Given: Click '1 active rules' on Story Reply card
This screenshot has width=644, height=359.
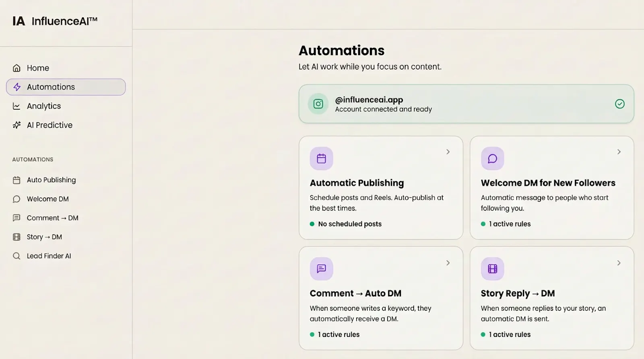Looking at the screenshot, I should coord(510,334).
